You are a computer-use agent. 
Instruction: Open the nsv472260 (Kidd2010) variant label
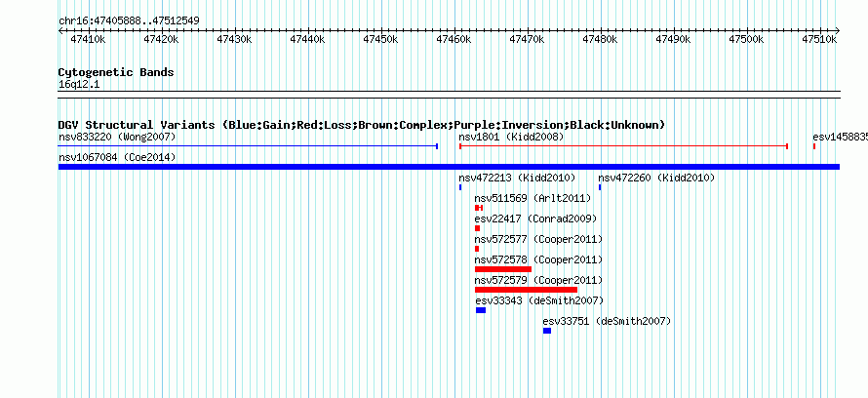point(656,178)
